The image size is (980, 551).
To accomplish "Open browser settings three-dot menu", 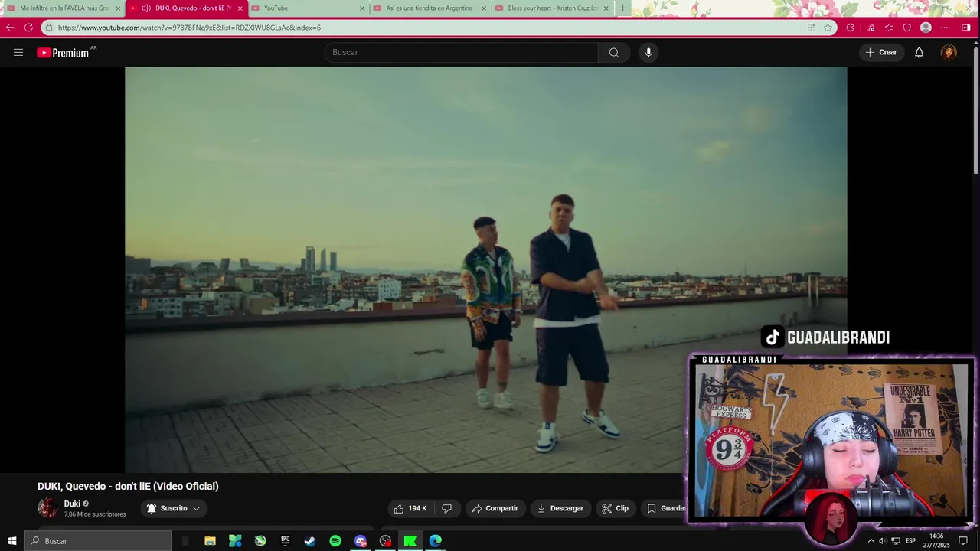I will 944,28.
